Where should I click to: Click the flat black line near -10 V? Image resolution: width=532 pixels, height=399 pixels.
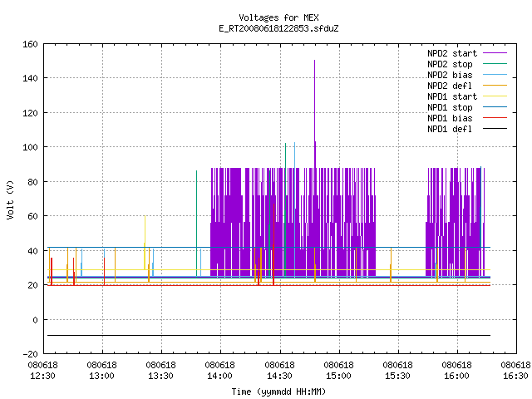[268, 335]
